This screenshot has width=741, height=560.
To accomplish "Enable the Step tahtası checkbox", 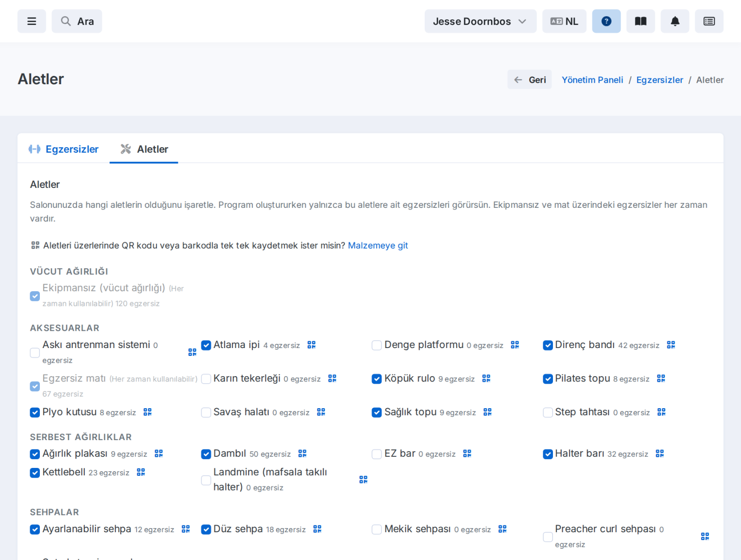I will coord(548,412).
